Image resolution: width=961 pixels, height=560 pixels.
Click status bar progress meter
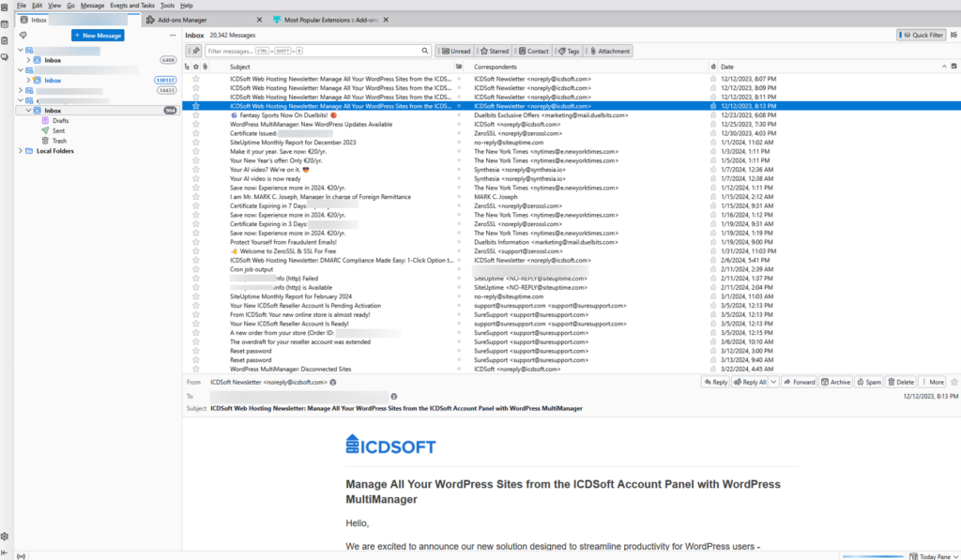(873, 556)
